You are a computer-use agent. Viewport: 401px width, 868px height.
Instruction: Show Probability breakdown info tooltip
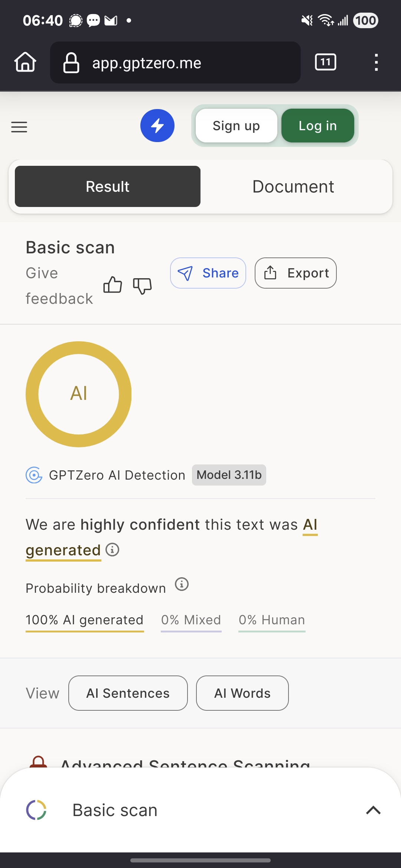point(182,584)
